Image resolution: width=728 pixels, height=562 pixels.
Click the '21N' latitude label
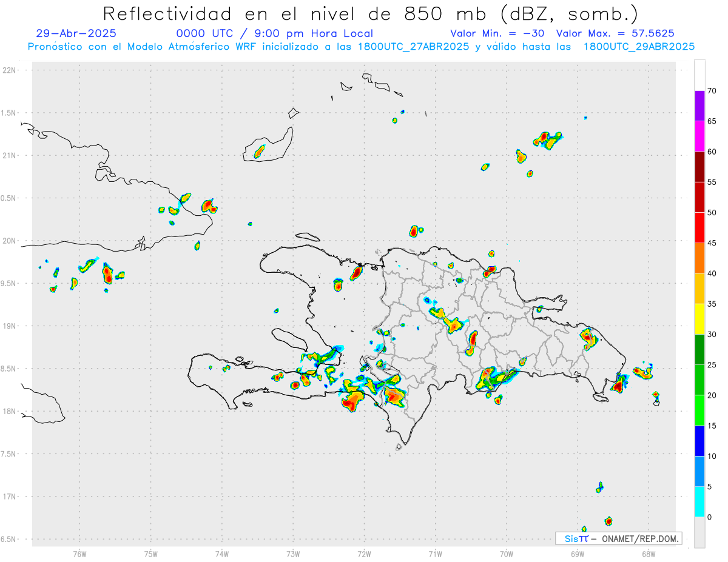pos(9,156)
